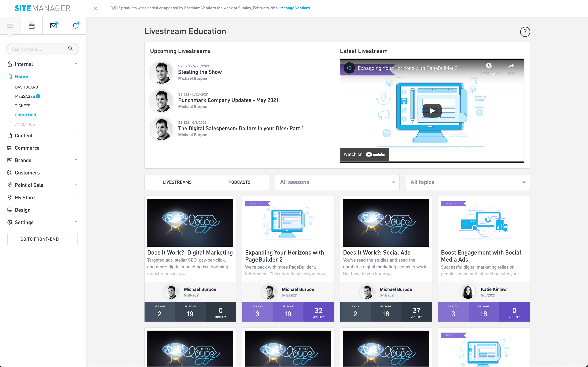Click the Search menu input field
The width and height of the screenshot is (588, 367).
(42, 49)
